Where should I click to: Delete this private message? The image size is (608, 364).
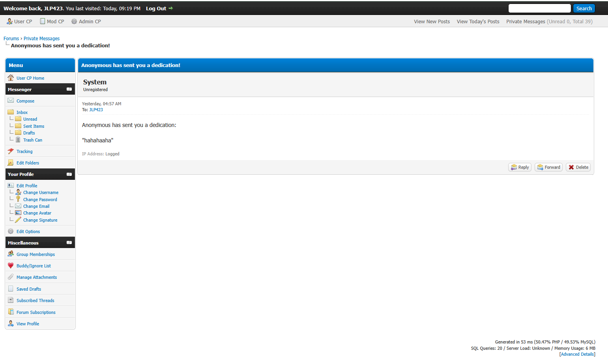(x=578, y=167)
